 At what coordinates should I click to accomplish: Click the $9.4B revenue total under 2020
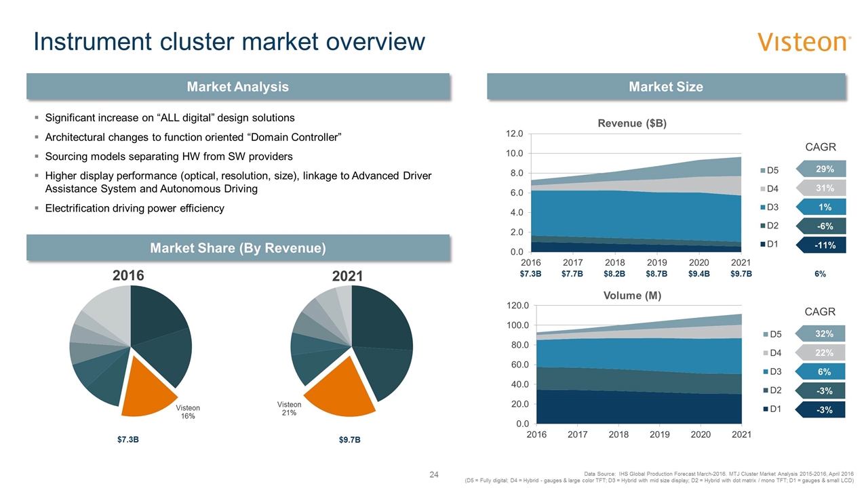point(699,274)
